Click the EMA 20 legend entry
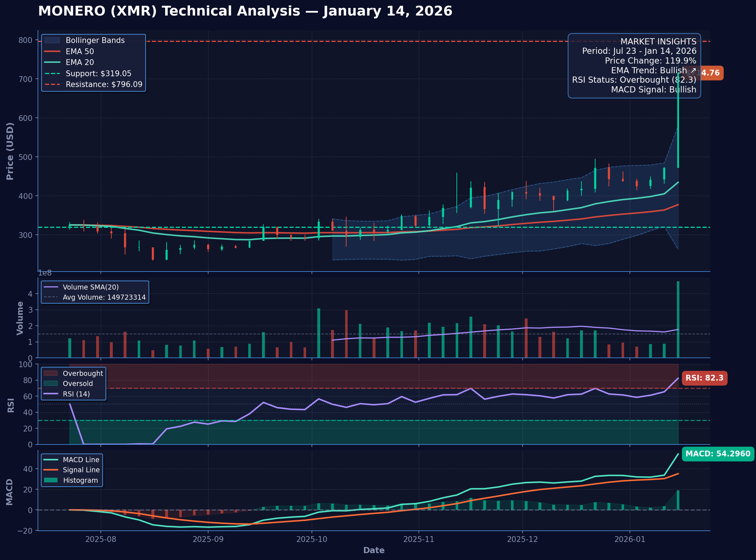The image size is (756, 560). tap(80, 62)
